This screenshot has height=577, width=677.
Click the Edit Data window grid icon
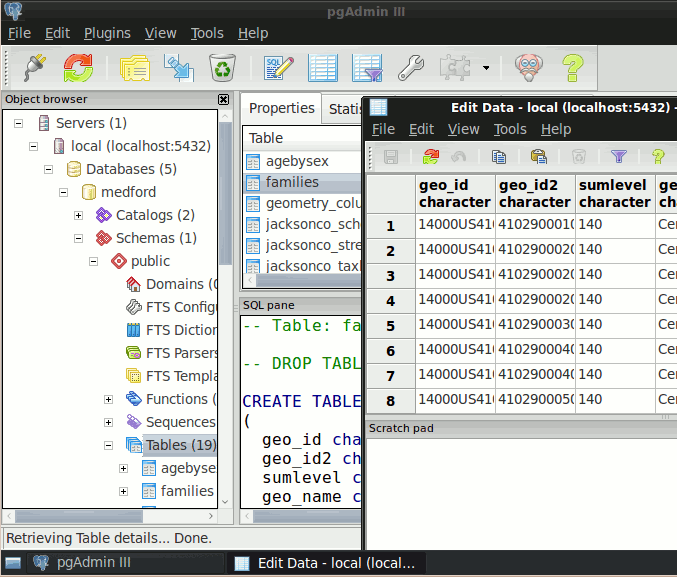(379, 107)
